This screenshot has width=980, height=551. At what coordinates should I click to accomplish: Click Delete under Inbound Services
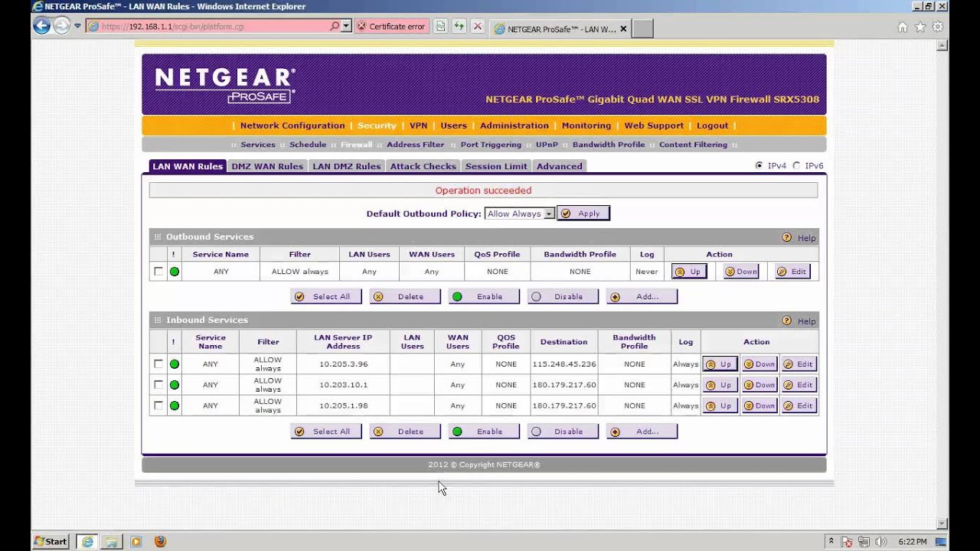405,432
